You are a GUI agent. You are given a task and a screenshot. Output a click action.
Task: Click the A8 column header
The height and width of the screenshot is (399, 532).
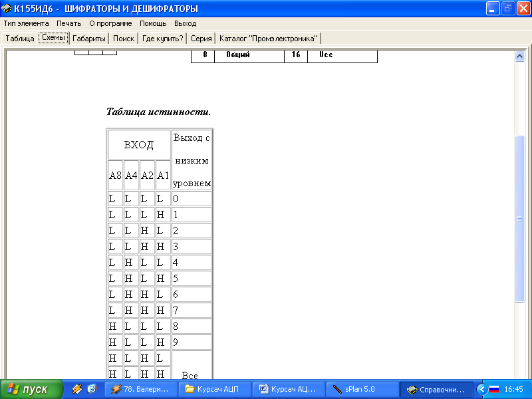pyautogui.click(x=115, y=175)
